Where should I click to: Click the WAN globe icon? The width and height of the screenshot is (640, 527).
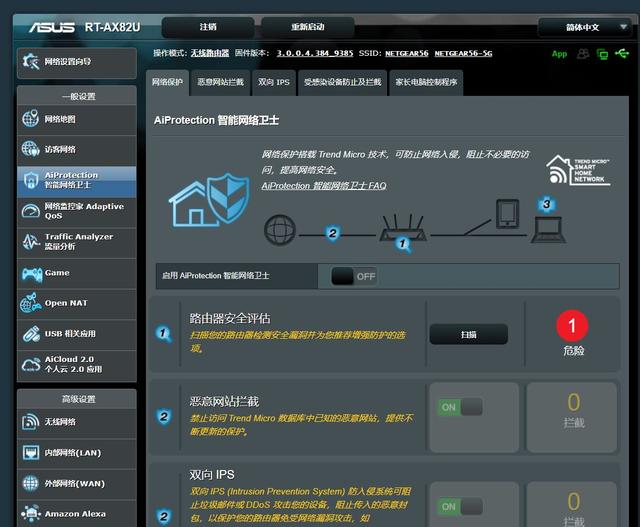tap(31, 483)
